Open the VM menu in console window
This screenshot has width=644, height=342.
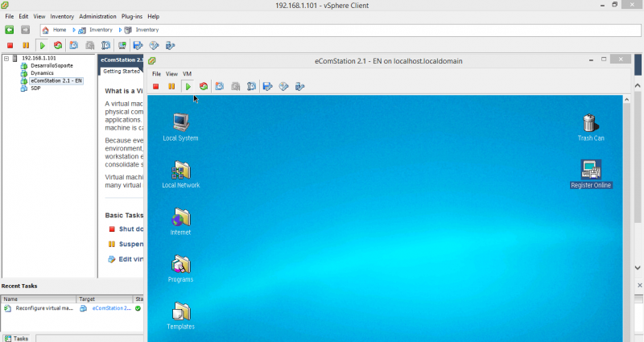187,74
